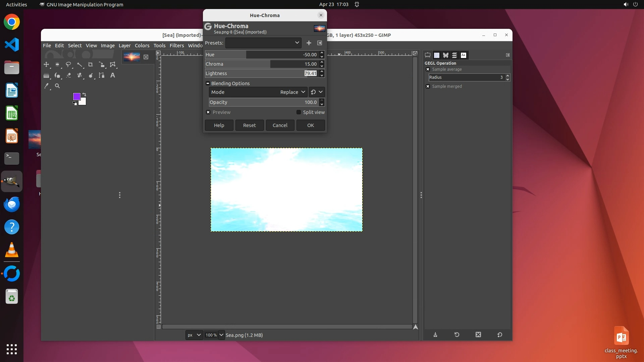Click the OK button
Viewport: 644px width, 362px height.
pyautogui.click(x=310, y=125)
